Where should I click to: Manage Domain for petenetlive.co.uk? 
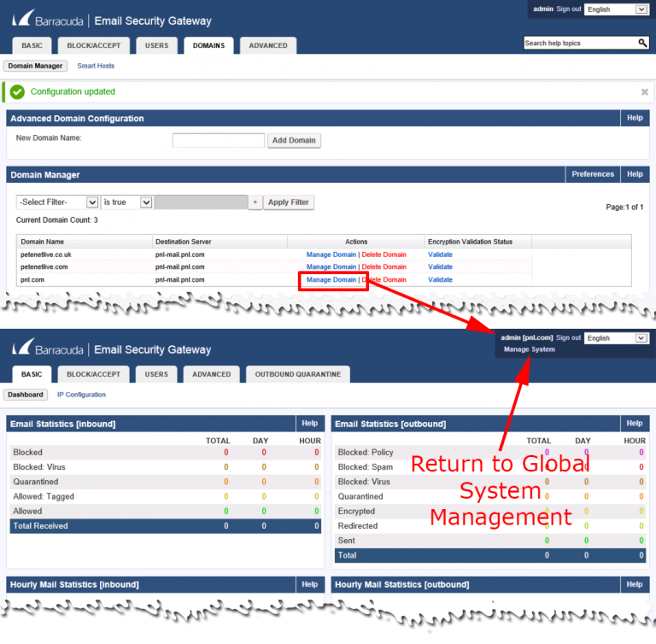pyautogui.click(x=331, y=255)
